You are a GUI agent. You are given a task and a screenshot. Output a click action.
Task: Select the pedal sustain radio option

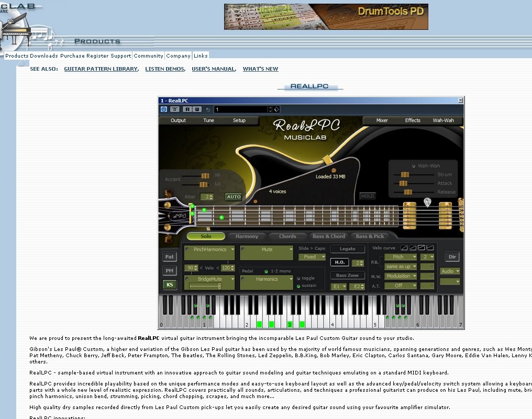[x=298, y=286]
